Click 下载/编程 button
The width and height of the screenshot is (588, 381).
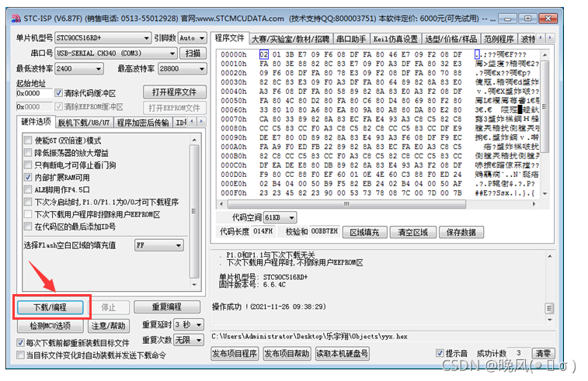50,307
